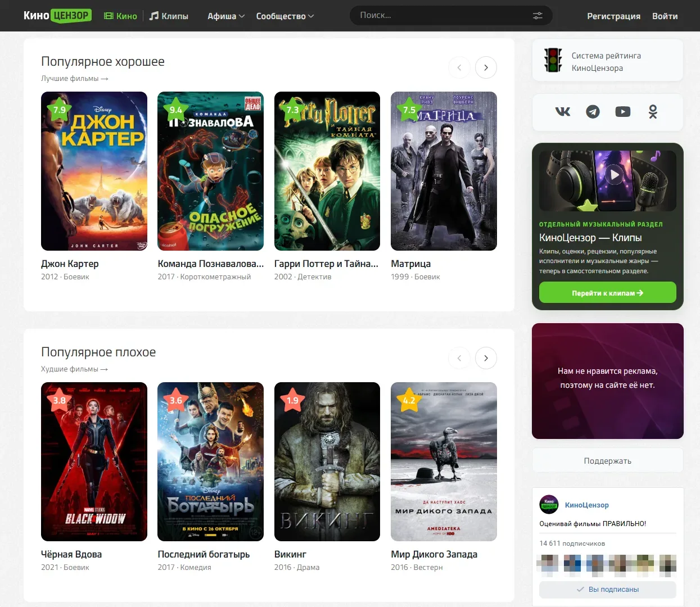Open the Худшие фильмы link
700x607 pixels.
(x=75, y=369)
